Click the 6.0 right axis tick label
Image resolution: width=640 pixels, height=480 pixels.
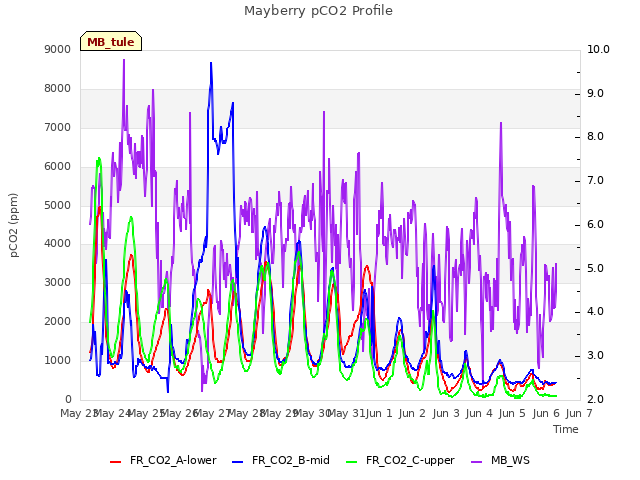point(595,224)
